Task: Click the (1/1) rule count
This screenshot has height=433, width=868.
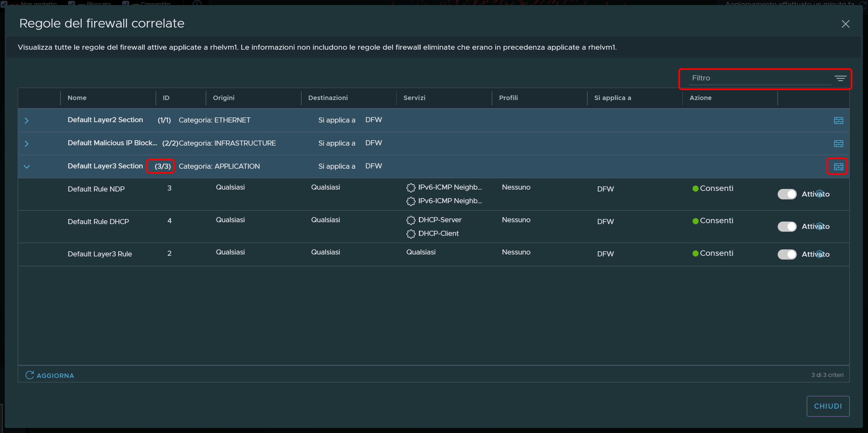Action: coord(164,120)
